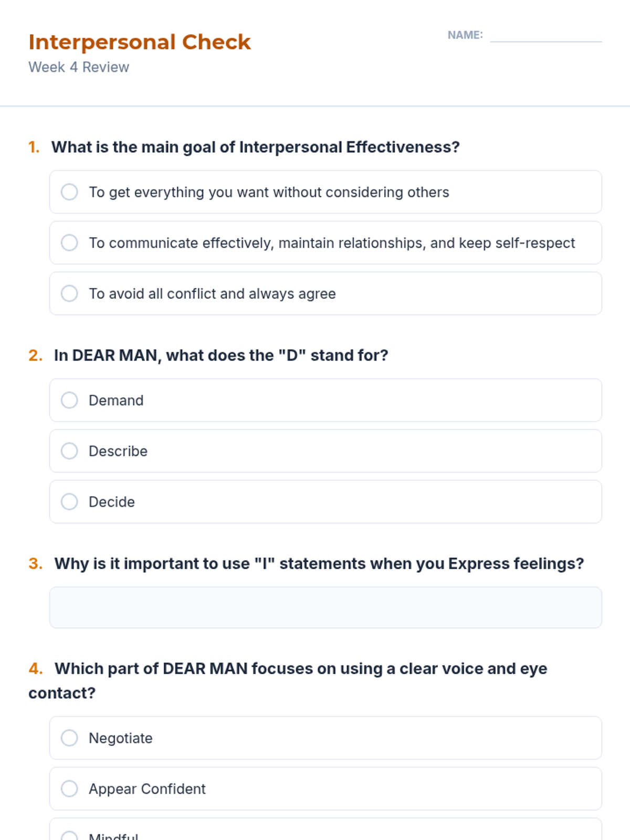
Task: Select the partially visible 'Mindful' radio option
Action: pyautogui.click(x=69, y=835)
